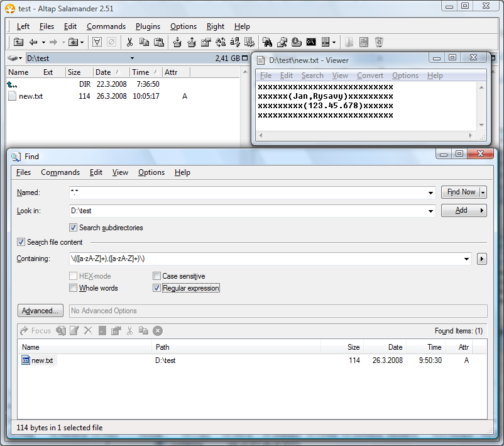Toggle the Search file content checkbox
The width and height of the screenshot is (504, 446).
tap(21, 242)
